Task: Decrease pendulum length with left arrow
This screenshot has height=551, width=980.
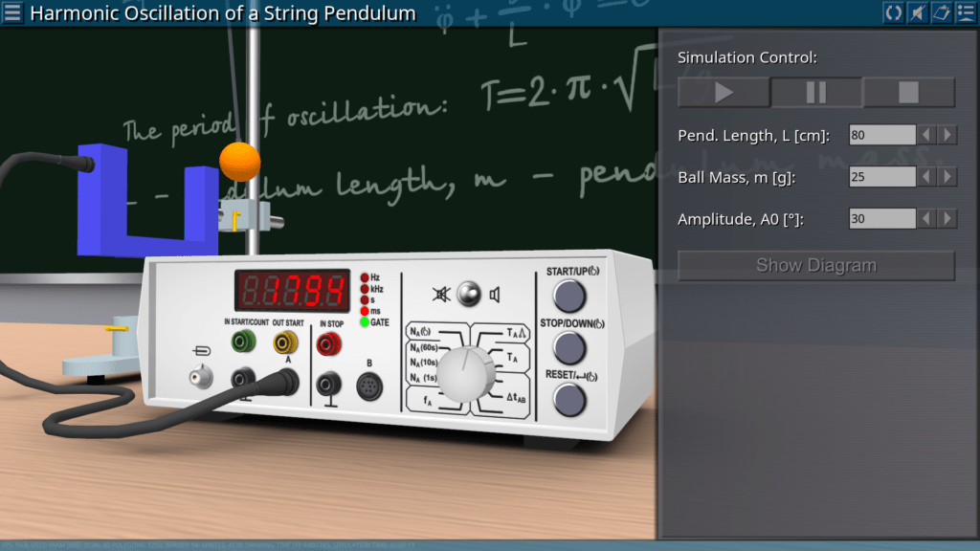Action: click(927, 135)
